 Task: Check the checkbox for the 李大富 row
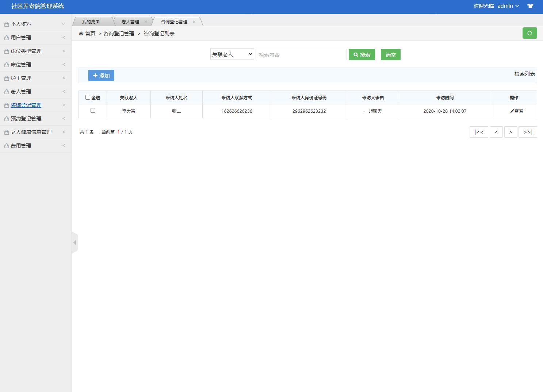(x=93, y=110)
